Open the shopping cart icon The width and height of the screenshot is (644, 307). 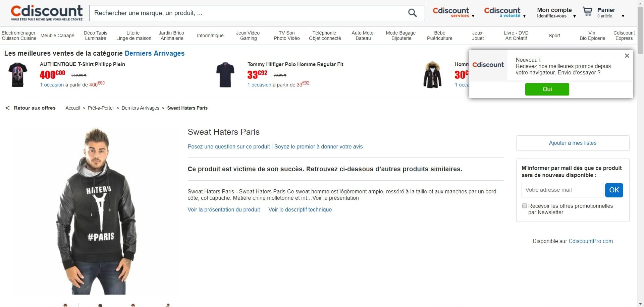pyautogui.click(x=587, y=12)
